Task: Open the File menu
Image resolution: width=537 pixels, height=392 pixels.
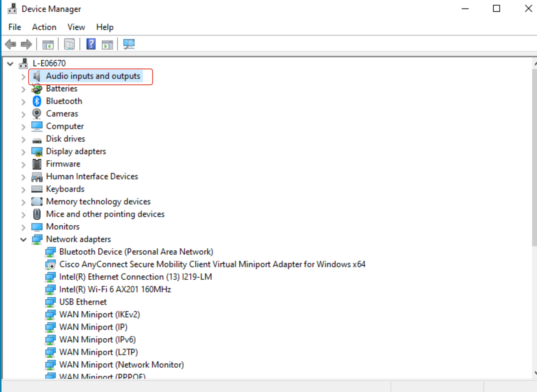Action: 15,27
